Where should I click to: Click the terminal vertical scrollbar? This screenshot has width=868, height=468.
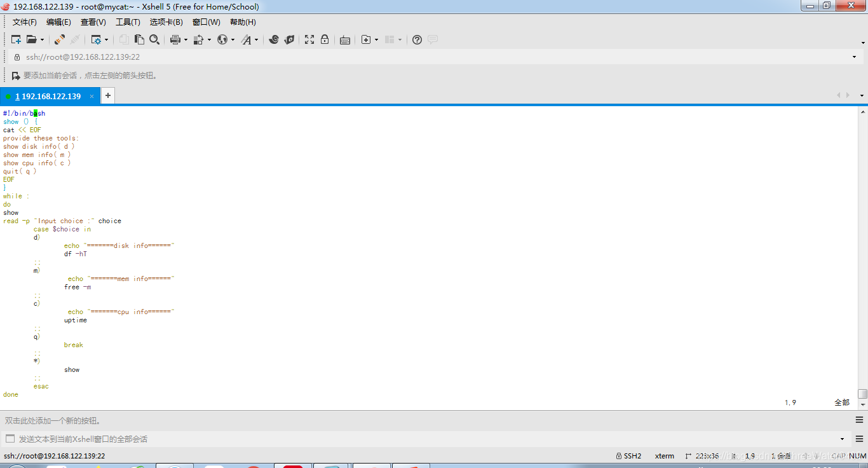coord(862,257)
